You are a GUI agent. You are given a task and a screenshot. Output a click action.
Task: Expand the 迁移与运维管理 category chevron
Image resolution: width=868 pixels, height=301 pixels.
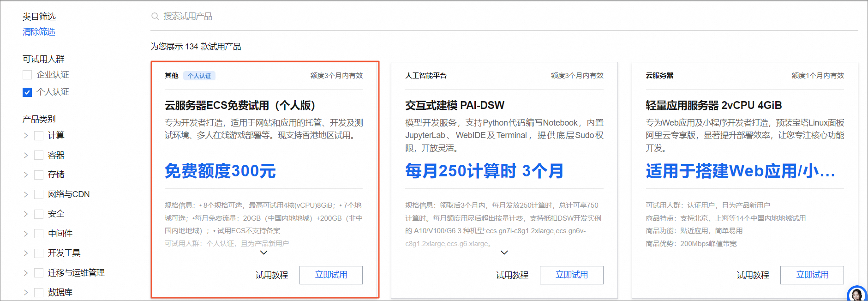click(26, 273)
